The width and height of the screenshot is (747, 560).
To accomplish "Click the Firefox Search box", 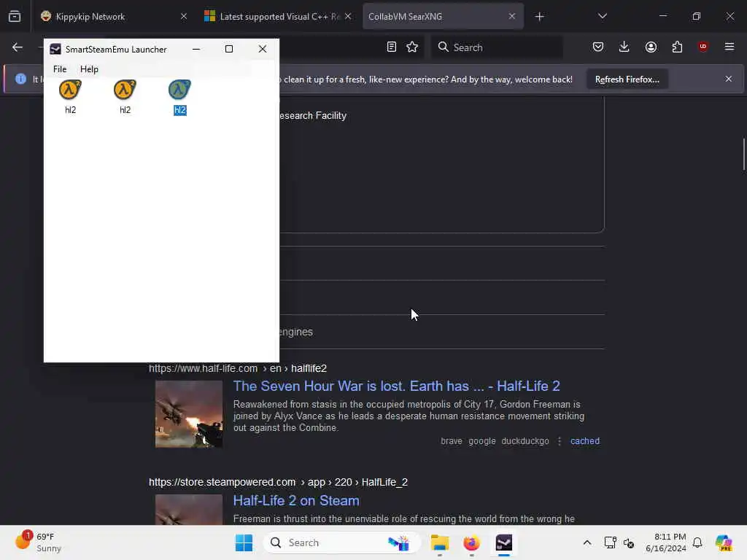I will 497,47.
